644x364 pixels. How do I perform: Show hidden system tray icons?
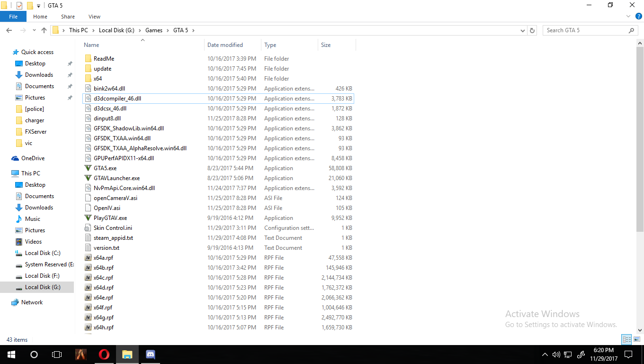(545, 354)
